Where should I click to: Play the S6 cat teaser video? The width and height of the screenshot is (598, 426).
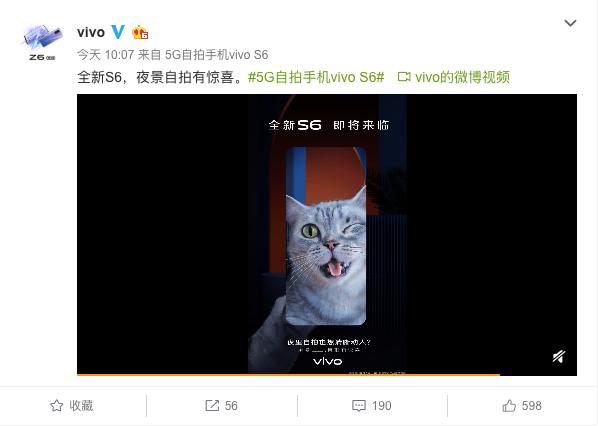tap(327, 234)
